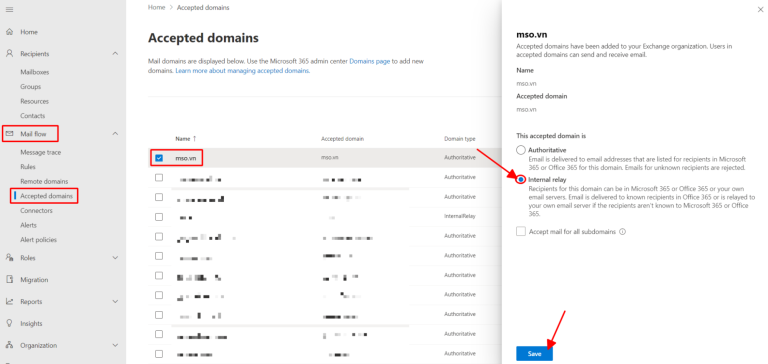Click the Accepted domain column header
Viewport: 768px width, 364px height.
point(342,139)
